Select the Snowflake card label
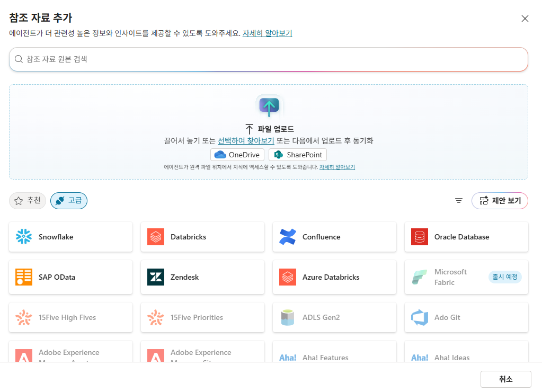Image resolution: width=542 pixels, height=392 pixels. pyautogui.click(x=56, y=237)
